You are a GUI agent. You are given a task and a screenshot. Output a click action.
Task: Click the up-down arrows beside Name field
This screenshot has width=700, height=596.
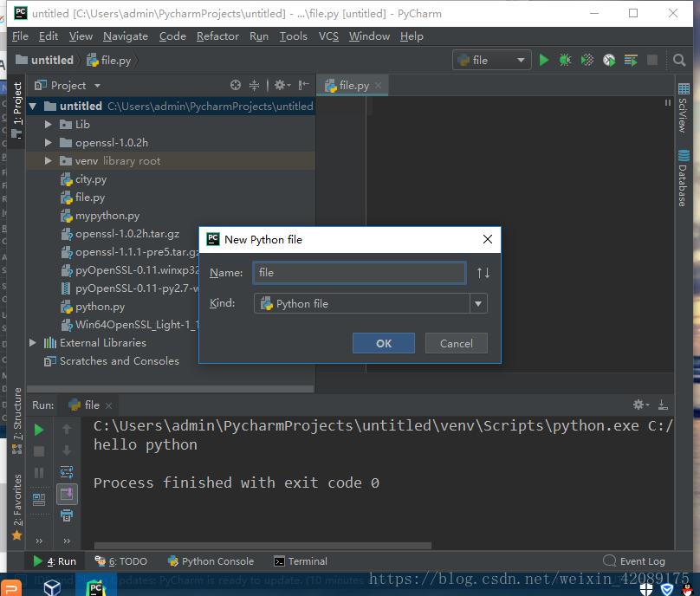(x=483, y=273)
